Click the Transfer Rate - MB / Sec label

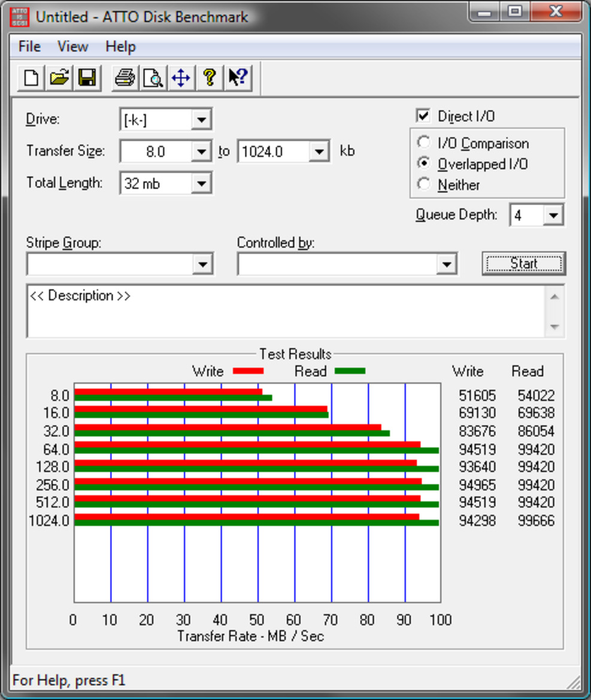click(x=250, y=636)
